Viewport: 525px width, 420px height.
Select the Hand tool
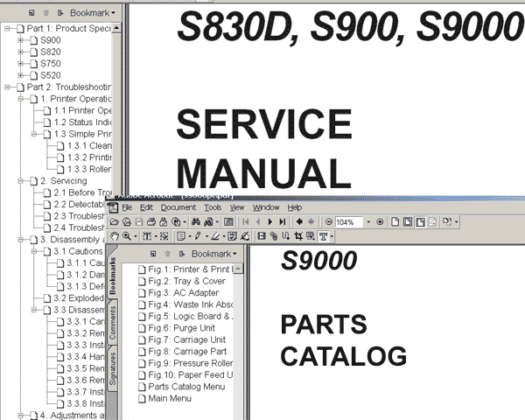click(115, 236)
